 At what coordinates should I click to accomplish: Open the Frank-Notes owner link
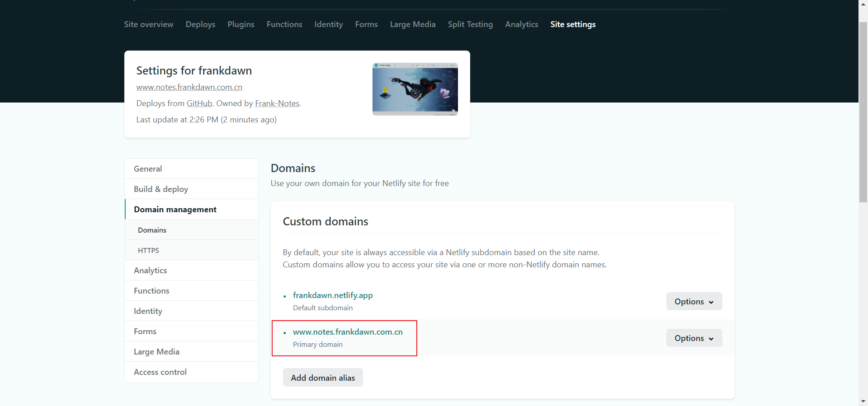point(277,103)
